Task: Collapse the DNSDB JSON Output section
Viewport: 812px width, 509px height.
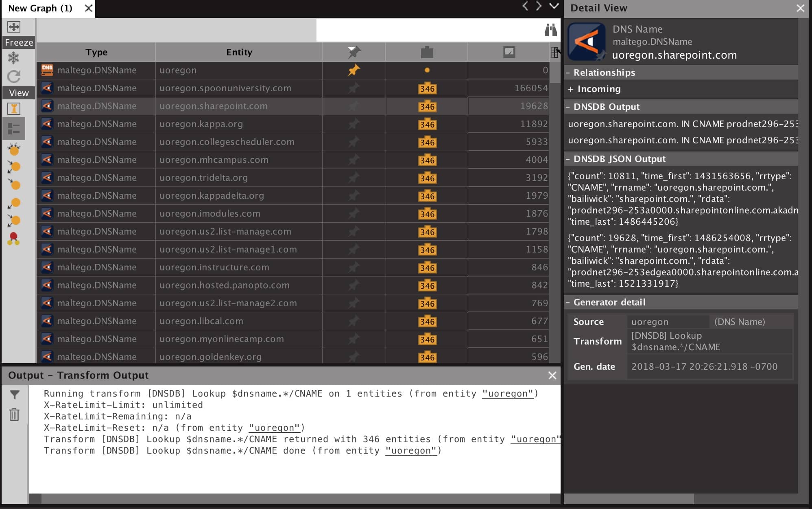Action: [x=568, y=159]
